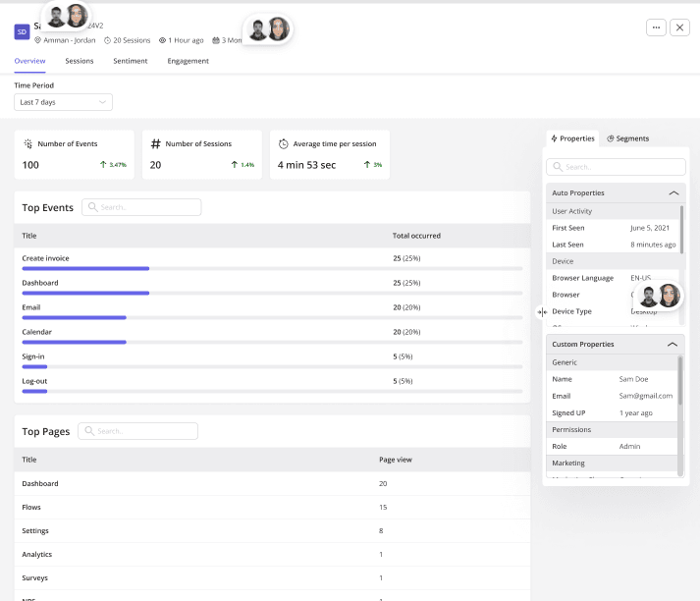Click the Properties panel search field
The height and width of the screenshot is (601, 700).
tap(616, 167)
